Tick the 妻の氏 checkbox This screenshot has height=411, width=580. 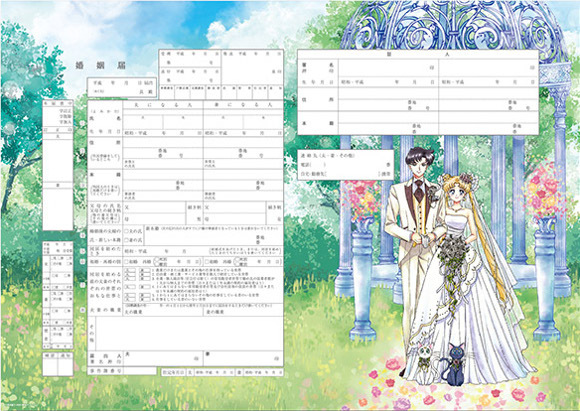click(127, 240)
